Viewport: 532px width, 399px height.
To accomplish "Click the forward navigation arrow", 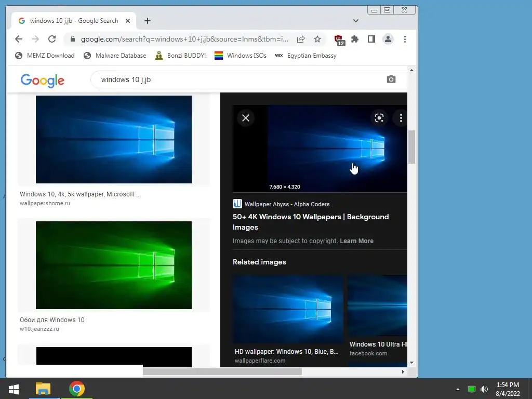I will pos(35,39).
